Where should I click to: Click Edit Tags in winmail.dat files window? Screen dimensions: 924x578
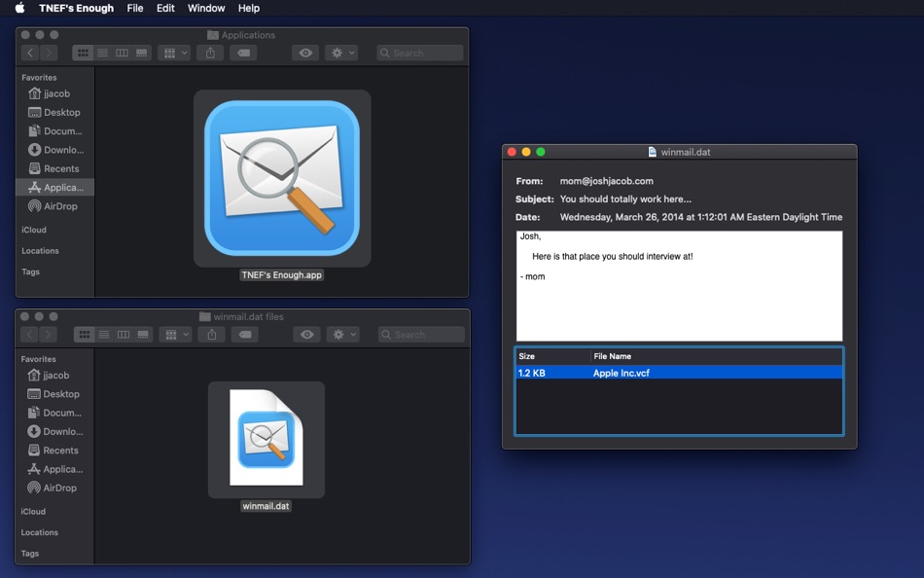(245, 335)
